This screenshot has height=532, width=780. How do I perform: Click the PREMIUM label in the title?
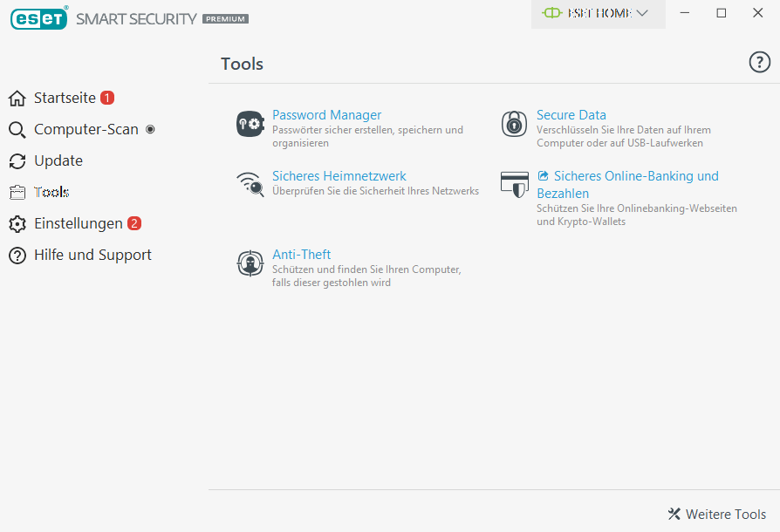pyautogui.click(x=225, y=19)
